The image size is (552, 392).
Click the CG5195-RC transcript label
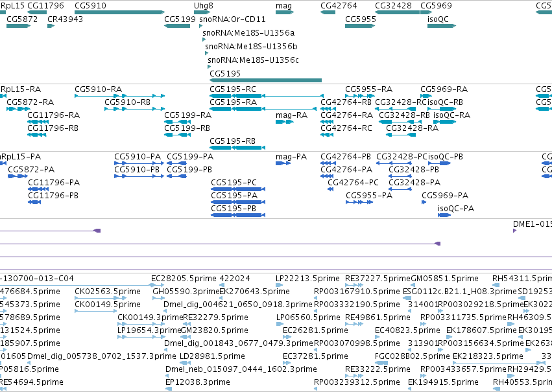tap(233, 89)
